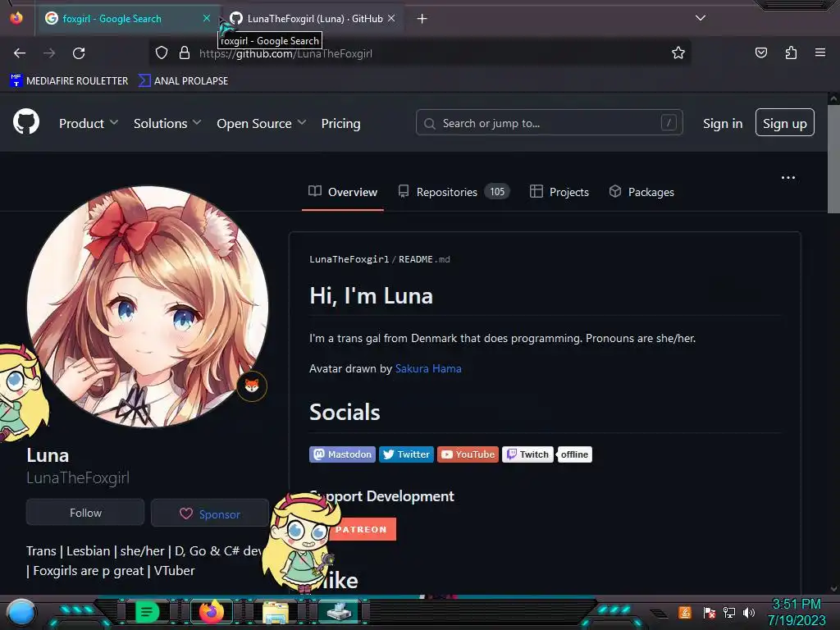This screenshot has width=840, height=630.
Task: Click the padlock site security icon
Action: click(185, 53)
